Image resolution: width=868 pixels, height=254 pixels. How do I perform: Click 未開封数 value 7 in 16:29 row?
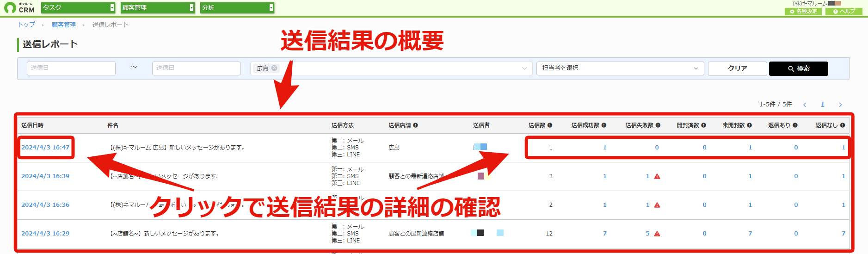[x=750, y=234]
